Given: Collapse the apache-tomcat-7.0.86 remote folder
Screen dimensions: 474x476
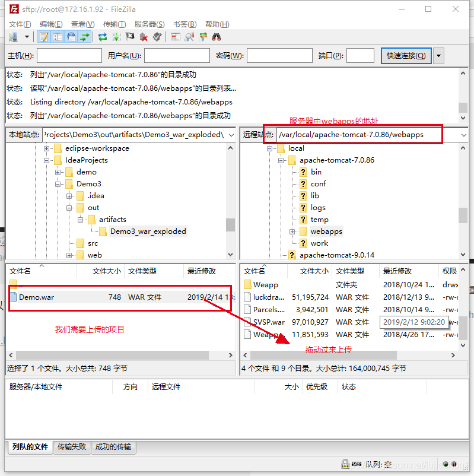Looking at the screenshot, I should coord(281,160).
